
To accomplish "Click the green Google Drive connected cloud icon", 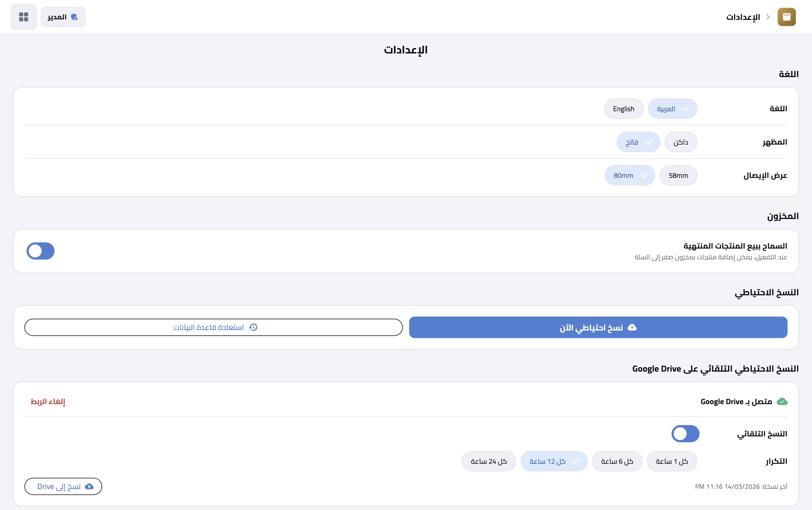I will pos(781,401).
